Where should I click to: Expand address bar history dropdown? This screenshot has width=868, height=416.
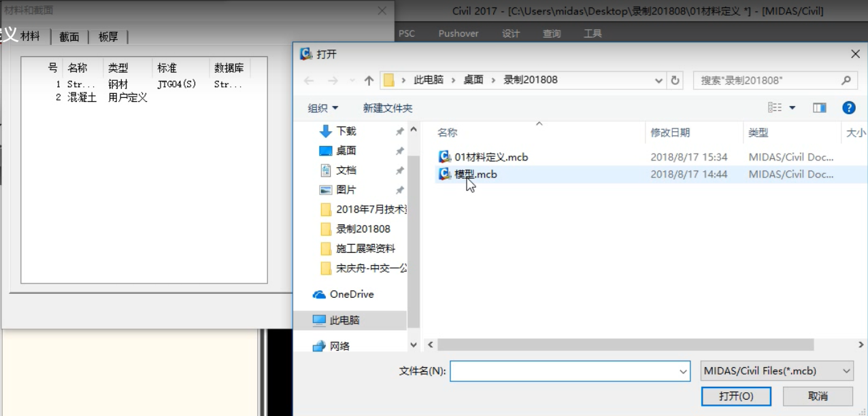click(658, 80)
